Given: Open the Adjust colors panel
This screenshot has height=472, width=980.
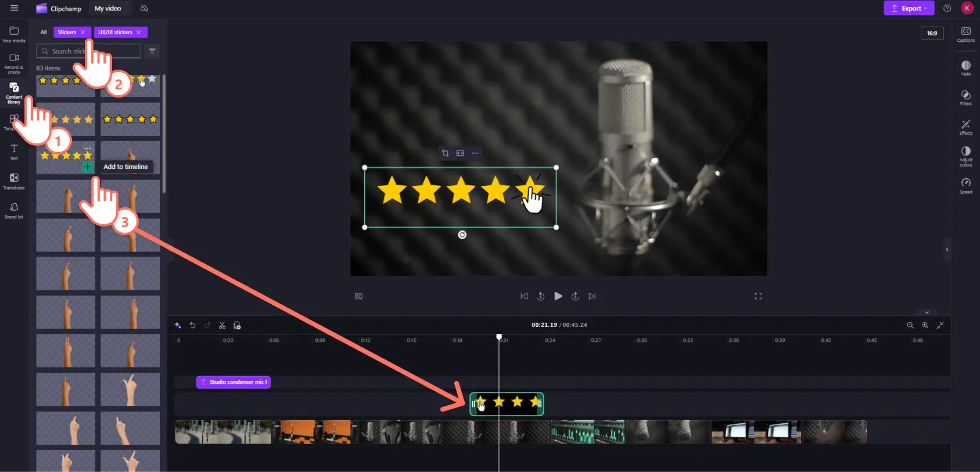Looking at the screenshot, I should (965, 156).
